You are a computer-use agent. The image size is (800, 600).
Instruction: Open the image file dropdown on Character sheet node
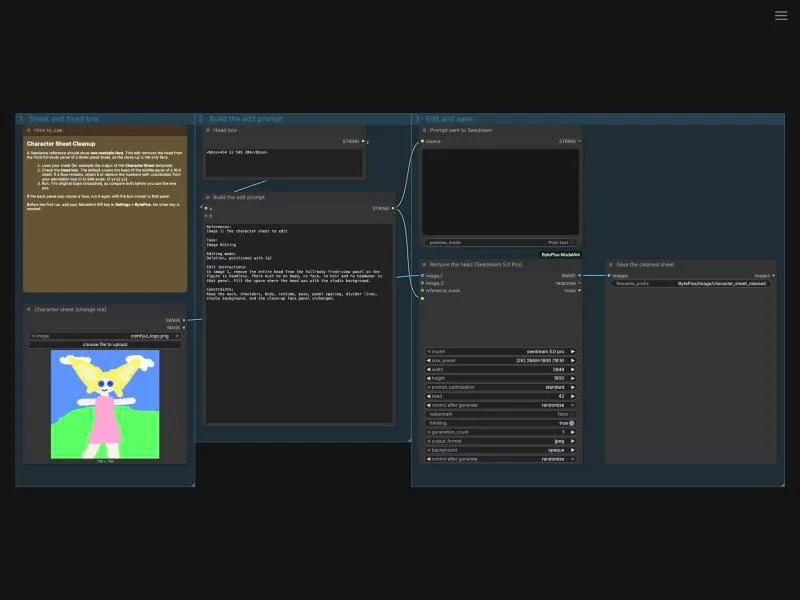click(105, 336)
